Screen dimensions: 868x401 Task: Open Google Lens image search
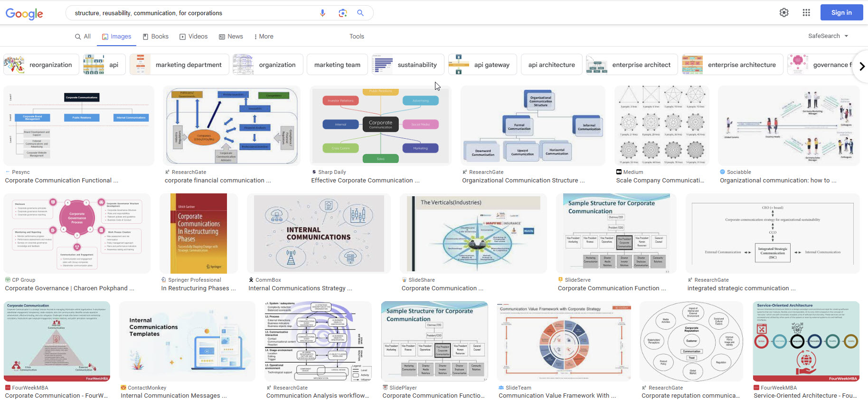coord(342,13)
